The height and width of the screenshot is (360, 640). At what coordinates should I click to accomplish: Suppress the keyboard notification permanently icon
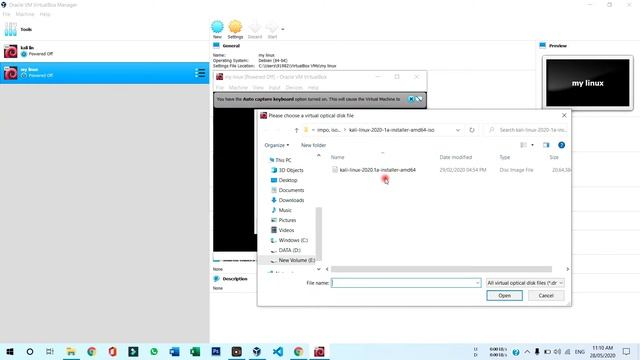(x=419, y=99)
